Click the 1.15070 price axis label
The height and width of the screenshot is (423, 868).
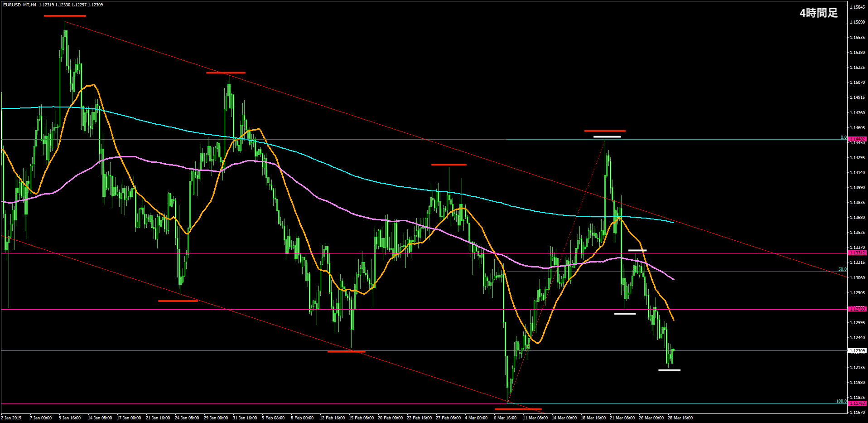[x=857, y=83]
